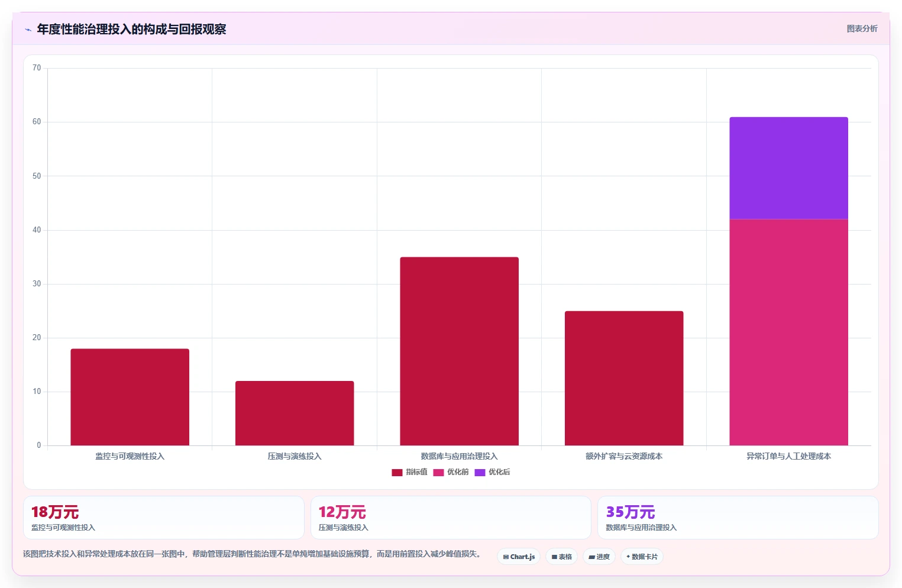Click the 图表分析 label in header
This screenshot has height=588, width=902.
pyautogui.click(x=862, y=28)
